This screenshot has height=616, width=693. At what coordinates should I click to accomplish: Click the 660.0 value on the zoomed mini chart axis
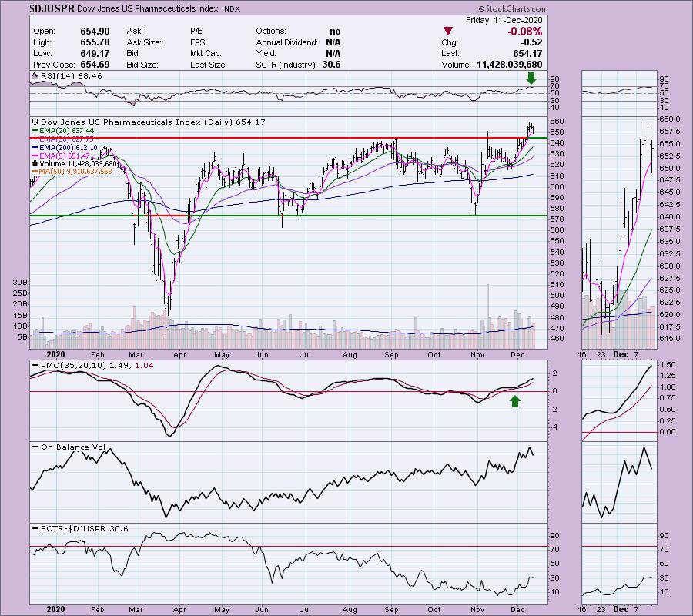(668, 119)
